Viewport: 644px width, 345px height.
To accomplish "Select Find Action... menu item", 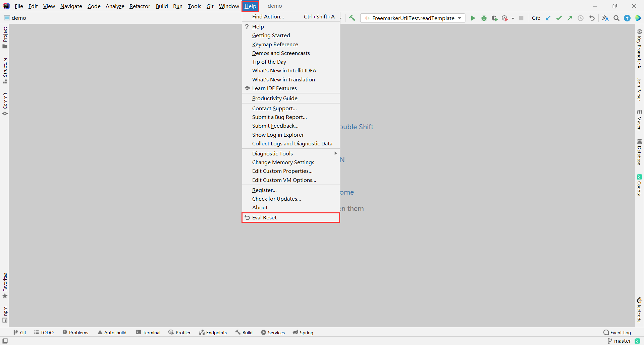I will pos(291,16).
